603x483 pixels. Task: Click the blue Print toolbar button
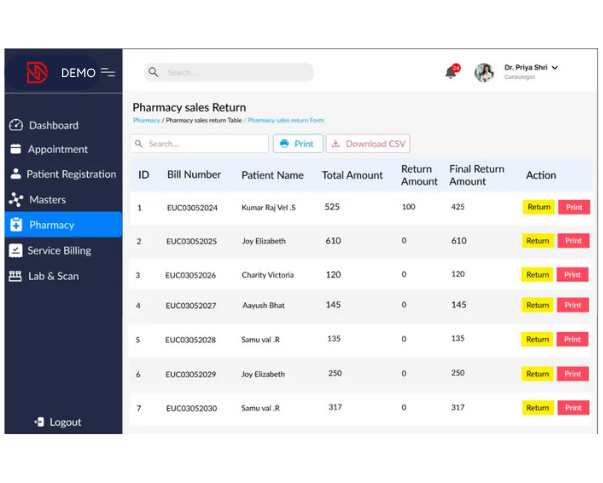pos(297,144)
